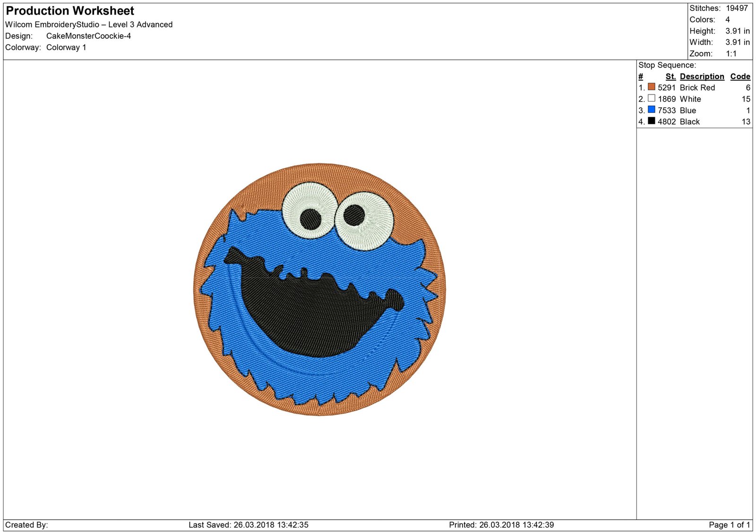This screenshot has height=532, width=756.
Task: Click the 'Stop Sequence:' heading
Action: (x=667, y=65)
